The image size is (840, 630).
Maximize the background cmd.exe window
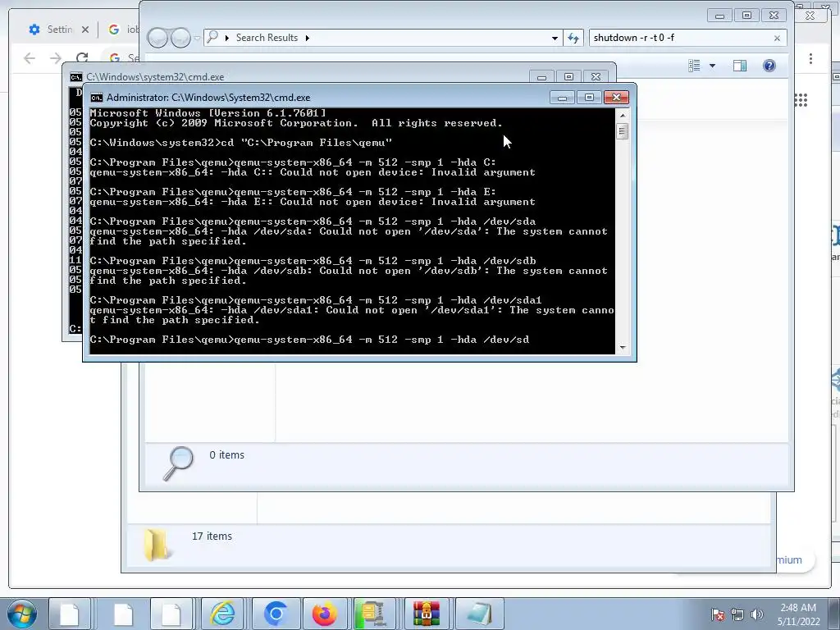coord(569,76)
